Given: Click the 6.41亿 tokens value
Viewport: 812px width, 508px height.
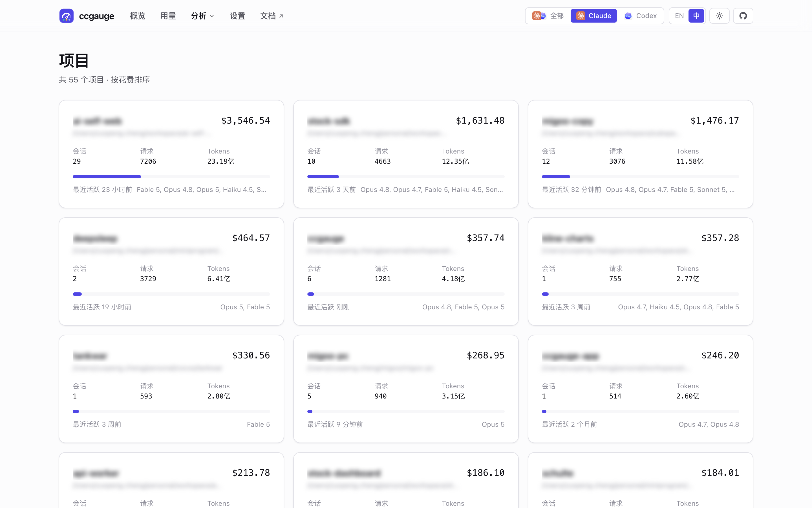Looking at the screenshot, I should (219, 279).
